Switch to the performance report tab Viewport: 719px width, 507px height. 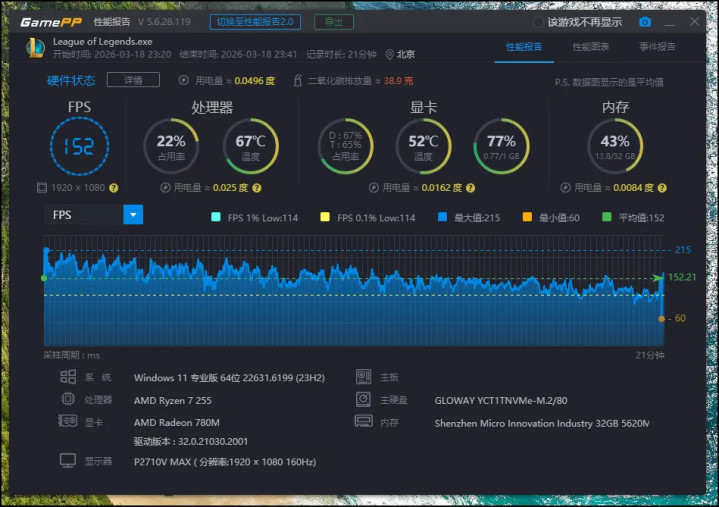click(524, 47)
